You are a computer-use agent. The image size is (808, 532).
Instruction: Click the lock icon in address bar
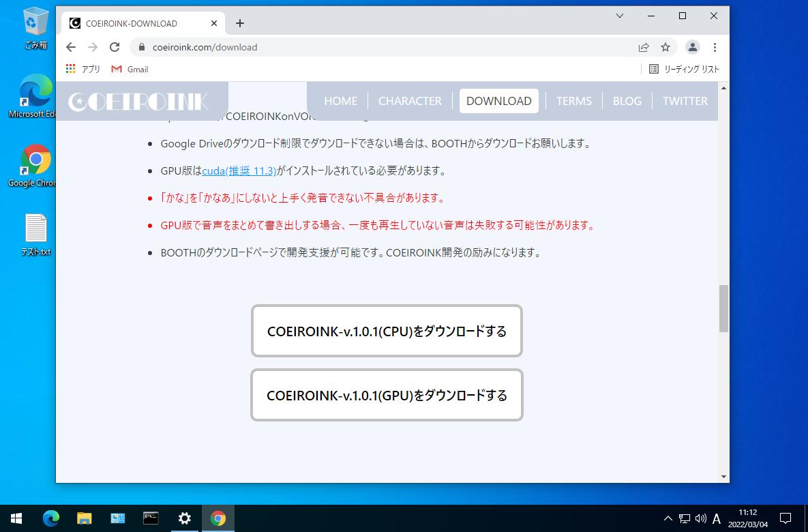point(142,47)
